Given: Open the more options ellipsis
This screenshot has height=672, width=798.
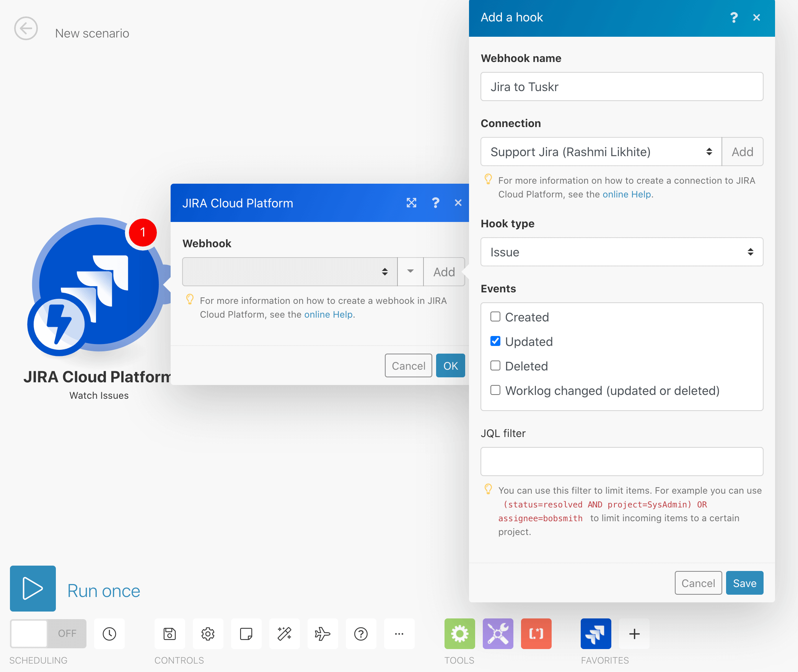Looking at the screenshot, I should pyautogui.click(x=399, y=634).
